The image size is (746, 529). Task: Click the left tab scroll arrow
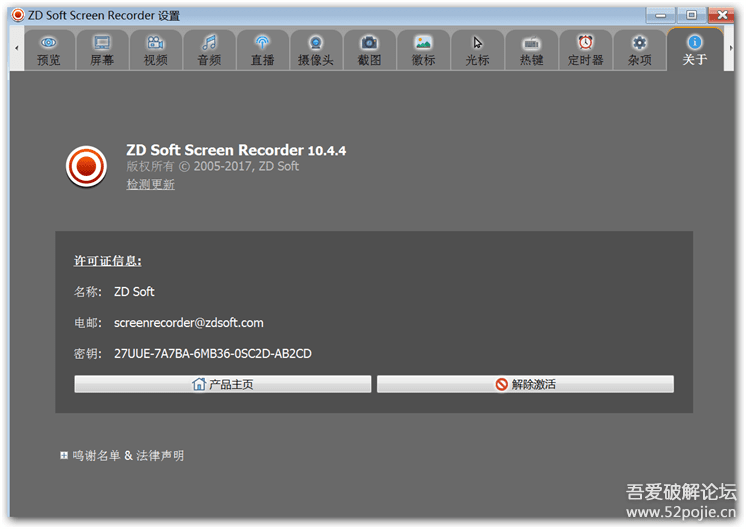pyautogui.click(x=17, y=48)
